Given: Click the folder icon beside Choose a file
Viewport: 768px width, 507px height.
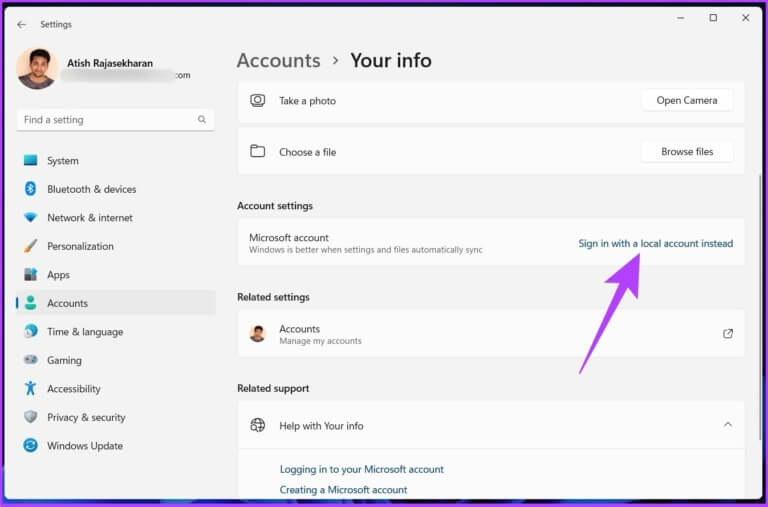Looking at the screenshot, I should (258, 151).
